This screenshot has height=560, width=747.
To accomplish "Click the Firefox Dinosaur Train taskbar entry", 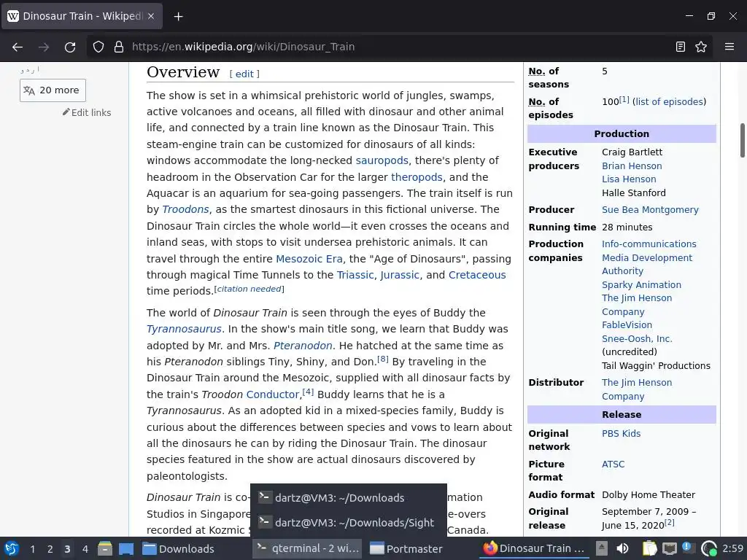I will 535,548.
